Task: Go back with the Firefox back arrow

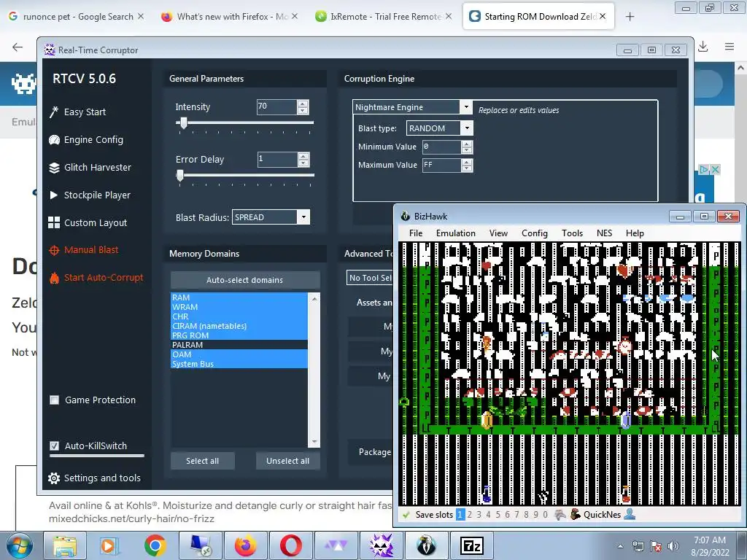Action: [x=18, y=47]
